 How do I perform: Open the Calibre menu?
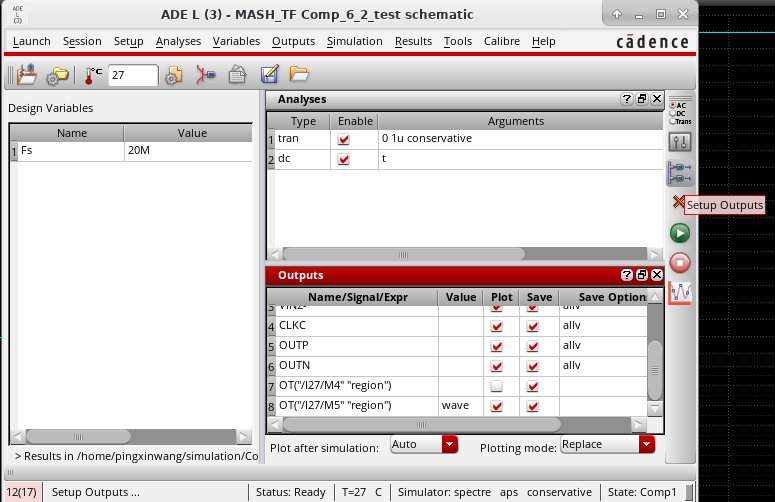tap(502, 42)
